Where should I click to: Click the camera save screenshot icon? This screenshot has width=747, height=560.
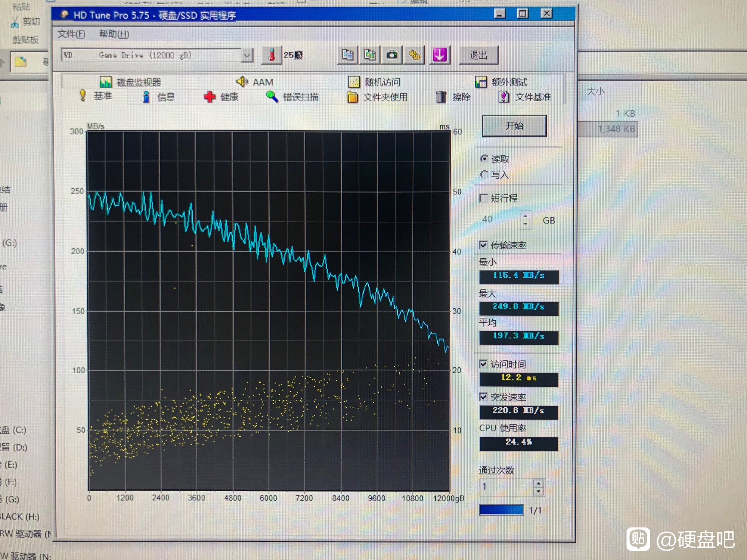pyautogui.click(x=392, y=55)
